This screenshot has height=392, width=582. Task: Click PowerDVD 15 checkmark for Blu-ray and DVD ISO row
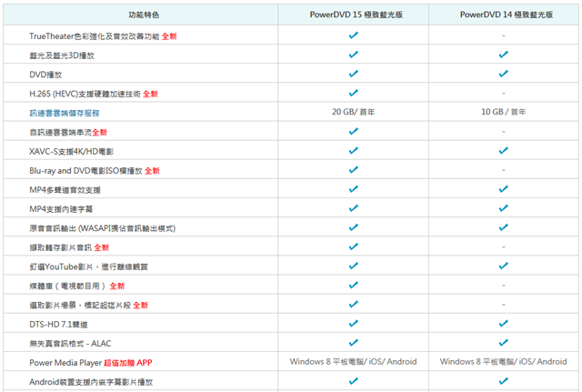354,170
